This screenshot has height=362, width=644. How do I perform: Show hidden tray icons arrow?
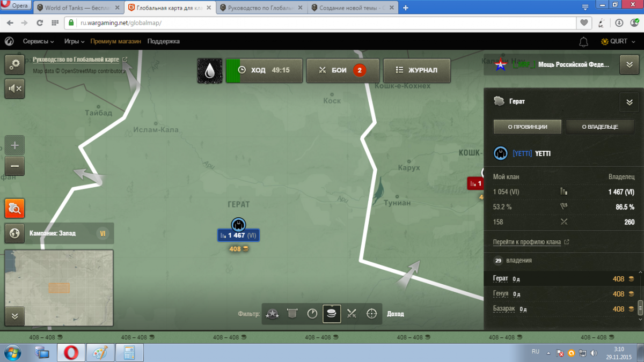(x=550, y=353)
